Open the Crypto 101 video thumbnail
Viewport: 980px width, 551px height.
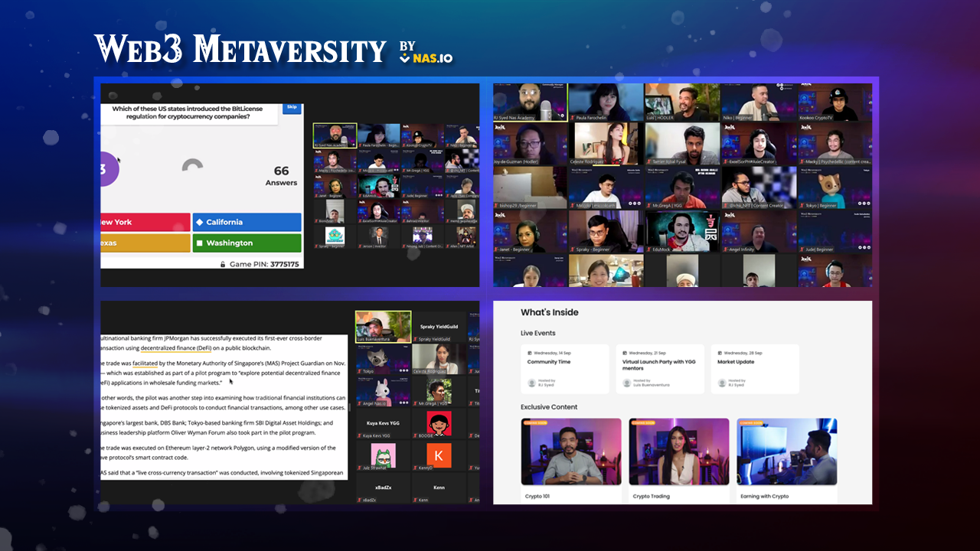click(571, 452)
